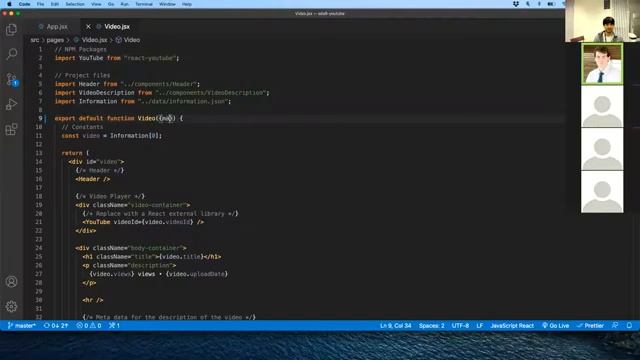Click JavaScript React language mode

pos(512,326)
